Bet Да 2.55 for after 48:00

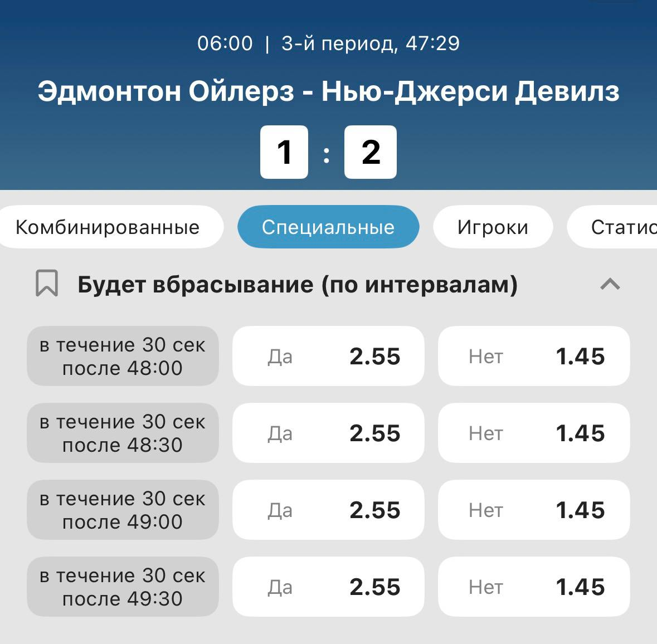coord(328,357)
